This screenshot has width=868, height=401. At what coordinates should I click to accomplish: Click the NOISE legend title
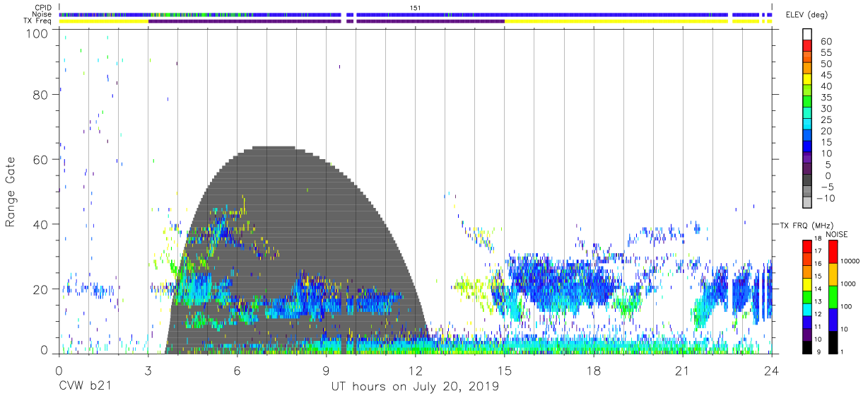tap(837, 234)
